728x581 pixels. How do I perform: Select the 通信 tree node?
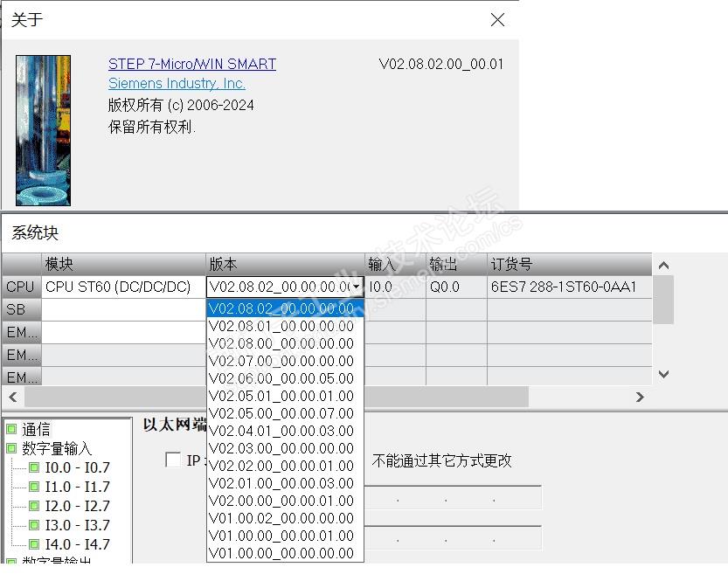pyautogui.click(x=36, y=429)
